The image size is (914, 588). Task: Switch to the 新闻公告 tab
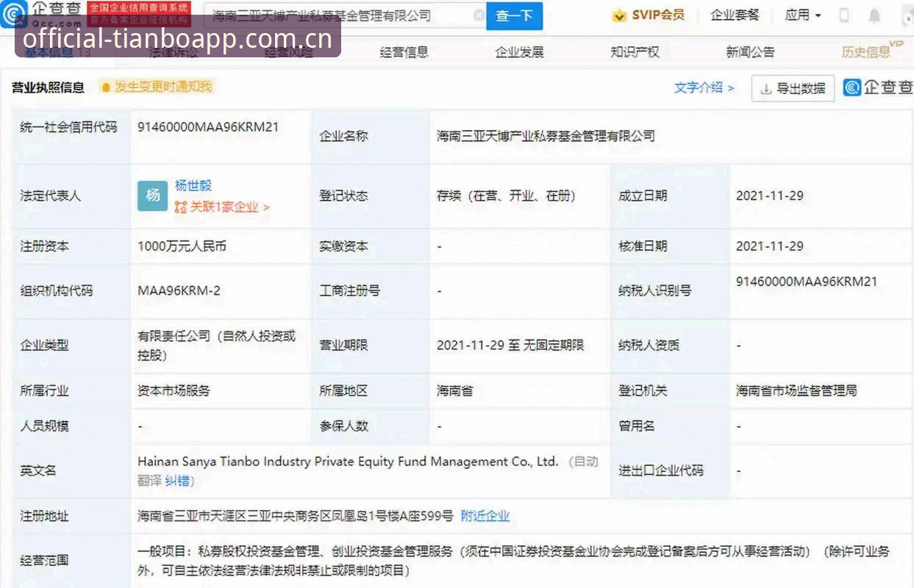click(750, 52)
